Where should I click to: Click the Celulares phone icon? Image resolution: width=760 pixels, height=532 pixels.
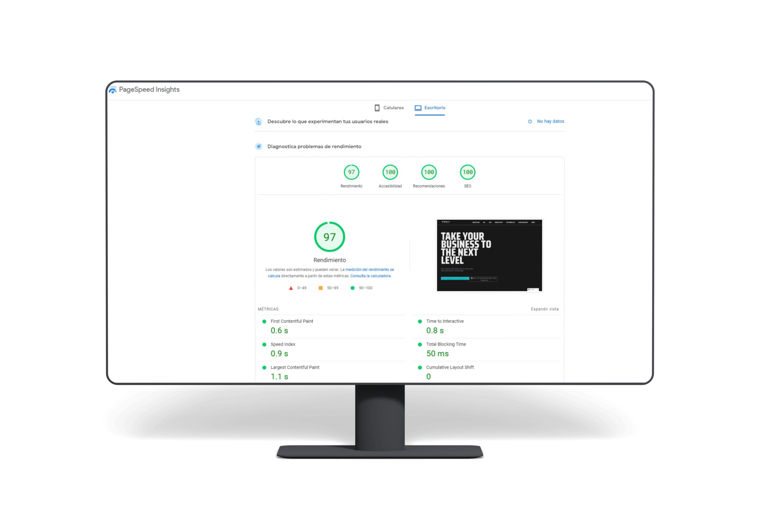(377, 108)
